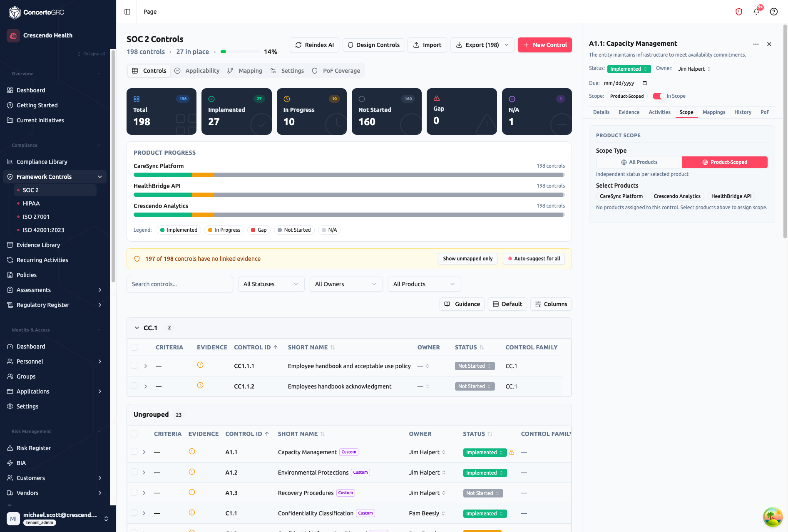Image resolution: width=788 pixels, height=532 pixels.
Task: Check the CC1.1.1 row checkbox
Action: tap(134, 365)
